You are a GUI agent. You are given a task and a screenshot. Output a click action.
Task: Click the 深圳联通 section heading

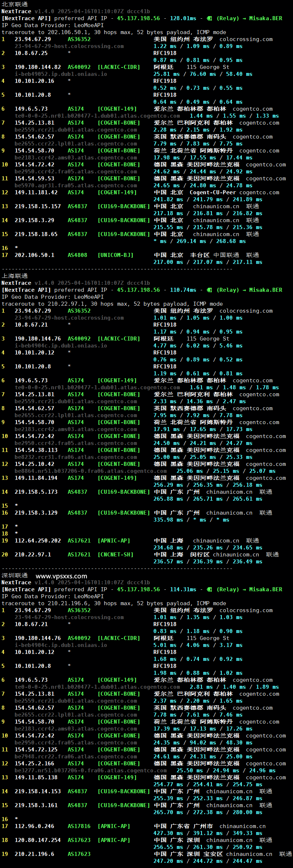15,575
